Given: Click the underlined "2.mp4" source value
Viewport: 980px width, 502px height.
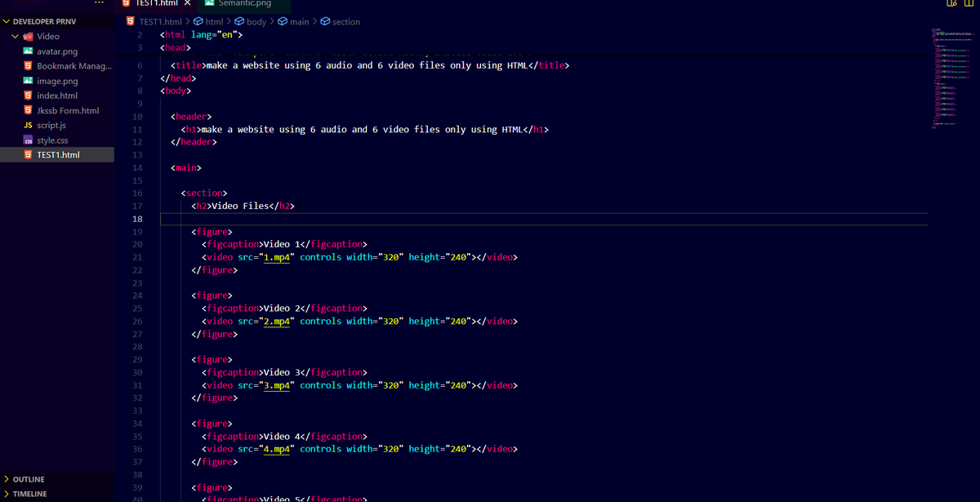Looking at the screenshot, I should point(277,321).
